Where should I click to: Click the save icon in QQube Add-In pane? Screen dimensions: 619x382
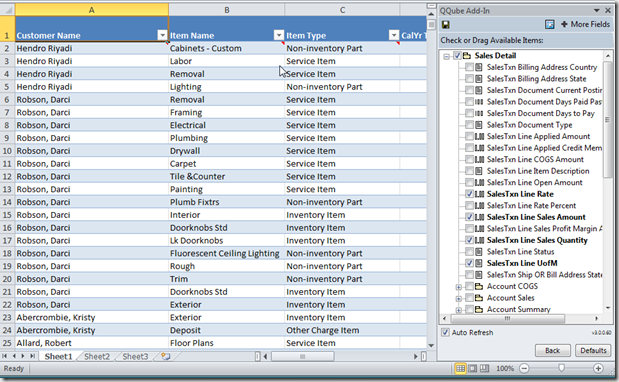pyautogui.click(x=446, y=25)
